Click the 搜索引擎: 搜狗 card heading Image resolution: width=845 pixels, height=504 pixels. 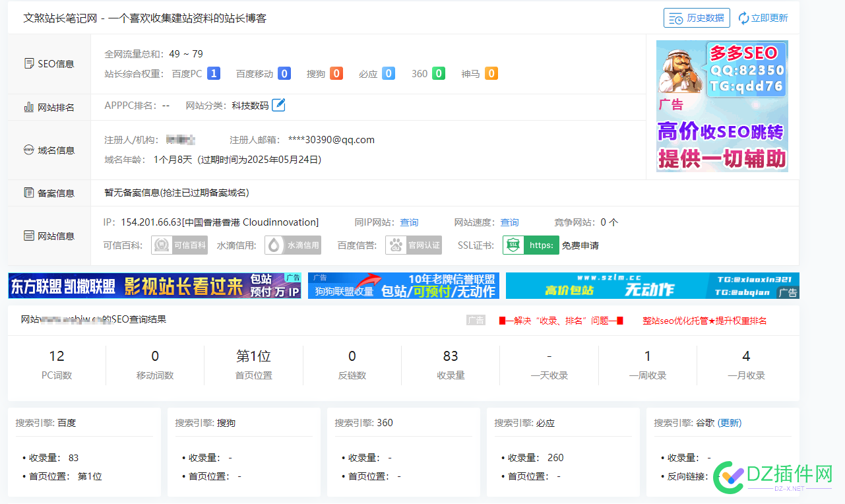(205, 423)
